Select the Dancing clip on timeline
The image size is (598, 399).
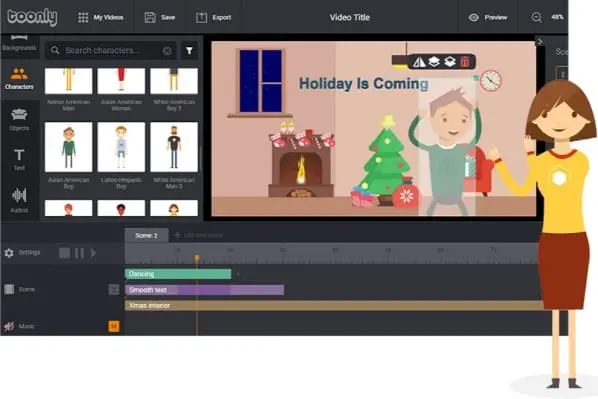[x=178, y=274]
